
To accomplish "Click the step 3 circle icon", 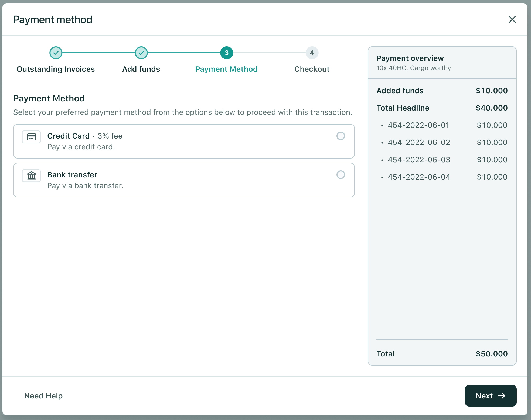I will tap(227, 53).
